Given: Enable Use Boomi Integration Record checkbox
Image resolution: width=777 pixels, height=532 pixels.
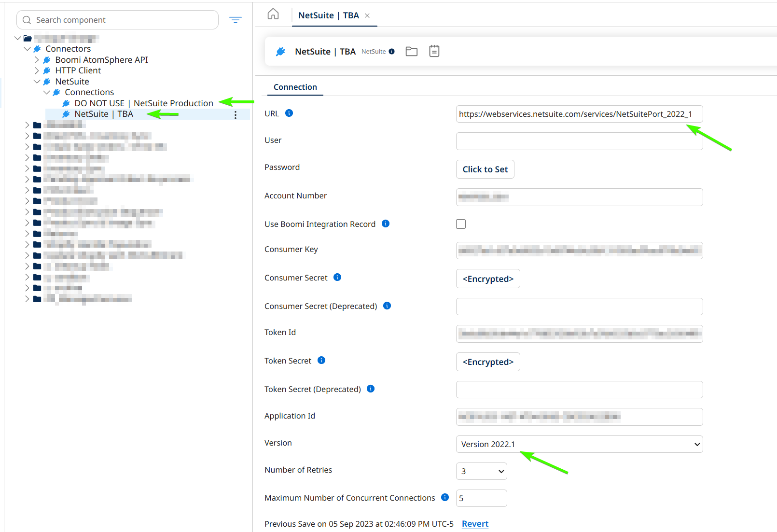Looking at the screenshot, I should [461, 224].
